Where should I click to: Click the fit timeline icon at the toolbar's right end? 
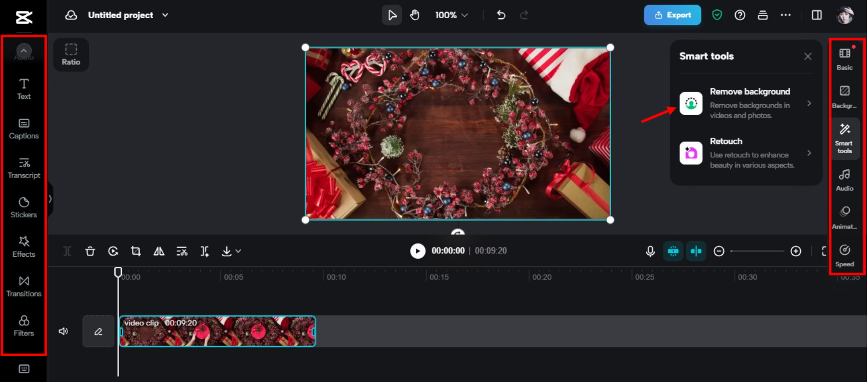coord(824,251)
